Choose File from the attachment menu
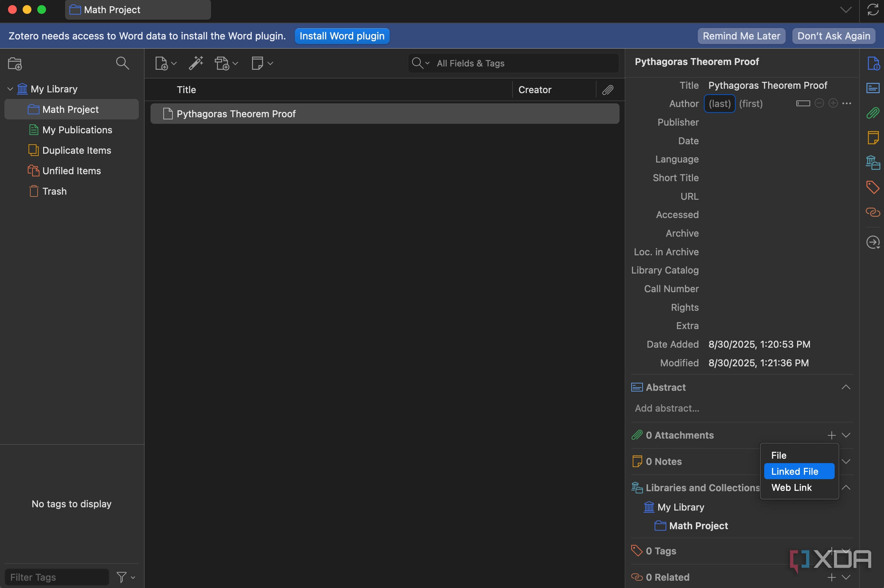The width and height of the screenshot is (884, 588). (x=799, y=455)
